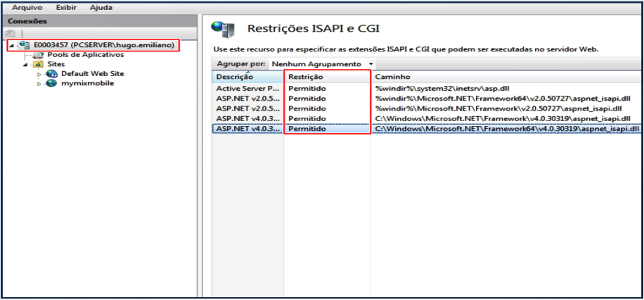Click the %windir% Framework\v2.0.50727 aspnet_isapi.dll path
644x300 pixels.
coord(498,108)
